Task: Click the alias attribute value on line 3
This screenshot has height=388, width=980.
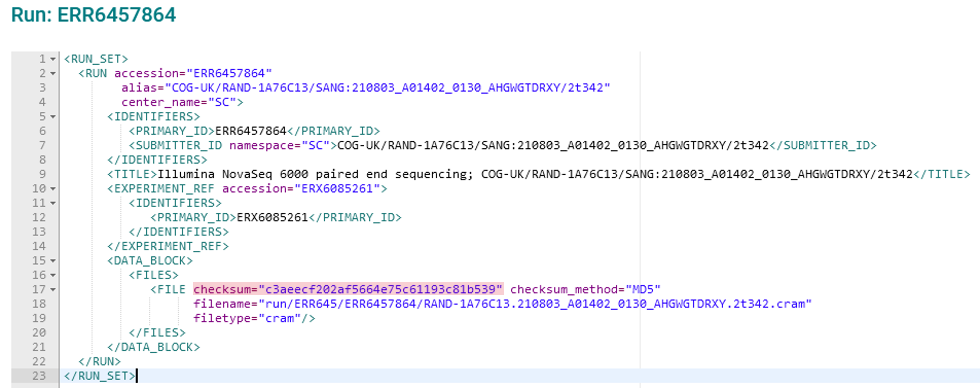Action: [387, 87]
